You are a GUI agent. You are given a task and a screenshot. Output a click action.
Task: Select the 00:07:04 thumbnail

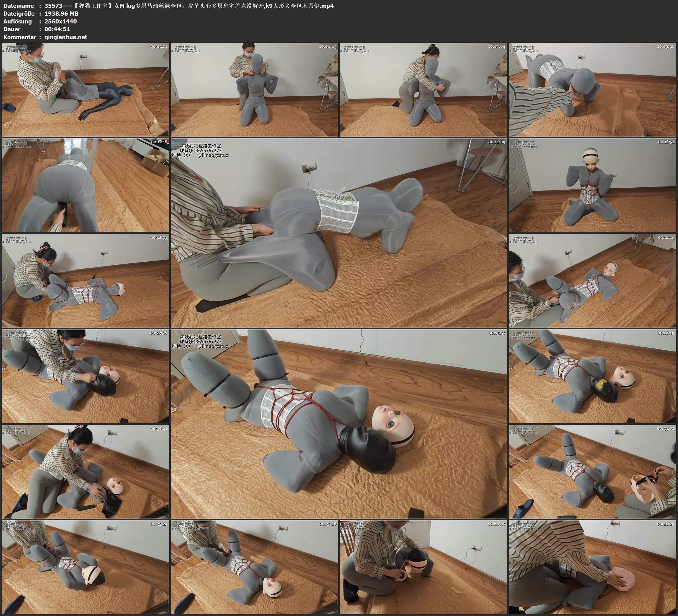(423, 90)
